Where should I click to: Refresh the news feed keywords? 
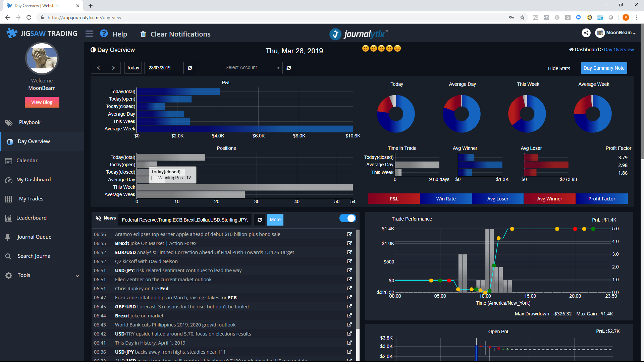coord(260,220)
